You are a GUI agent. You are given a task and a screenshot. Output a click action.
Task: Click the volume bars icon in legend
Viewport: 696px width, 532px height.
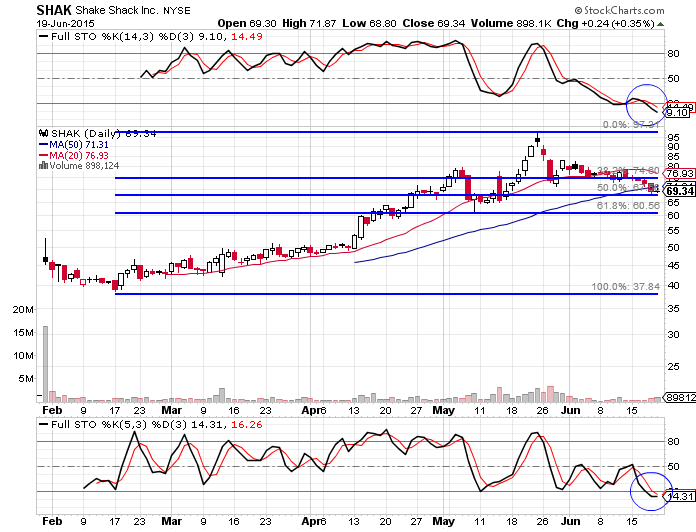tap(44, 166)
